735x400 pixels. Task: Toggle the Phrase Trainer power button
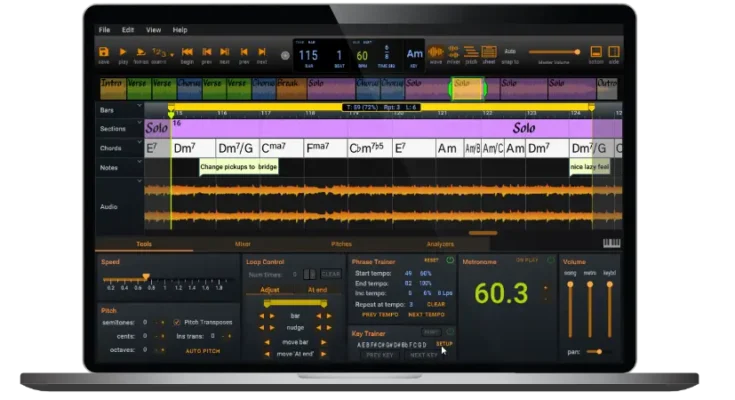click(x=449, y=261)
